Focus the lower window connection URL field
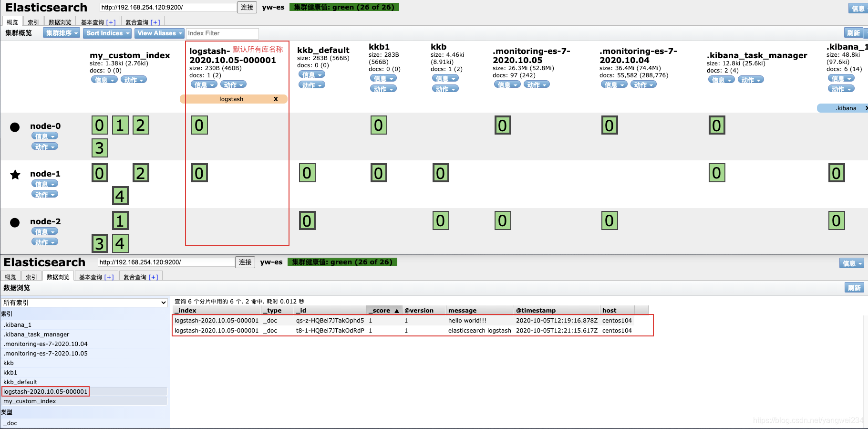This screenshot has width=868, height=429. [x=166, y=262]
